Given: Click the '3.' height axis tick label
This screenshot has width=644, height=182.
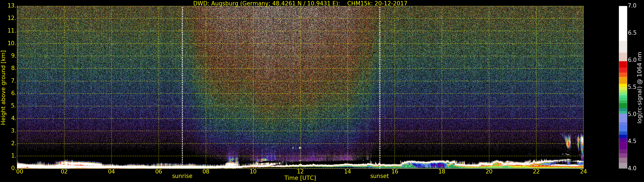Looking at the screenshot, I should point(14,131).
